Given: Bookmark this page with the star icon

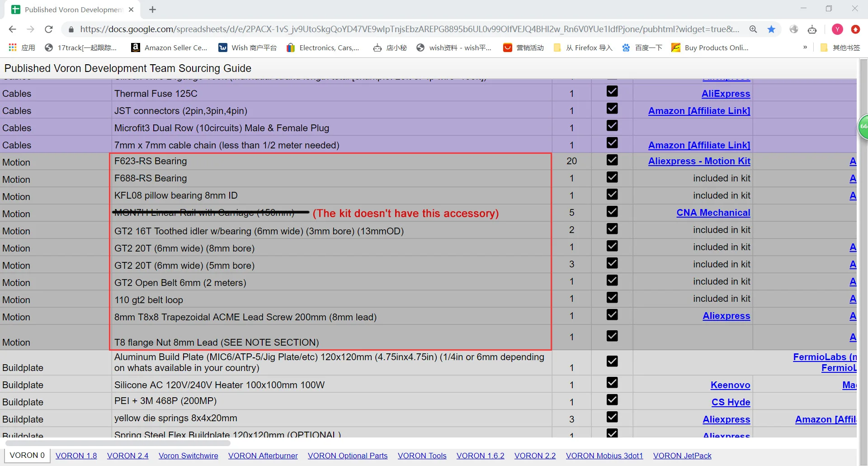Looking at the screenshot, I should pos(771,29).
